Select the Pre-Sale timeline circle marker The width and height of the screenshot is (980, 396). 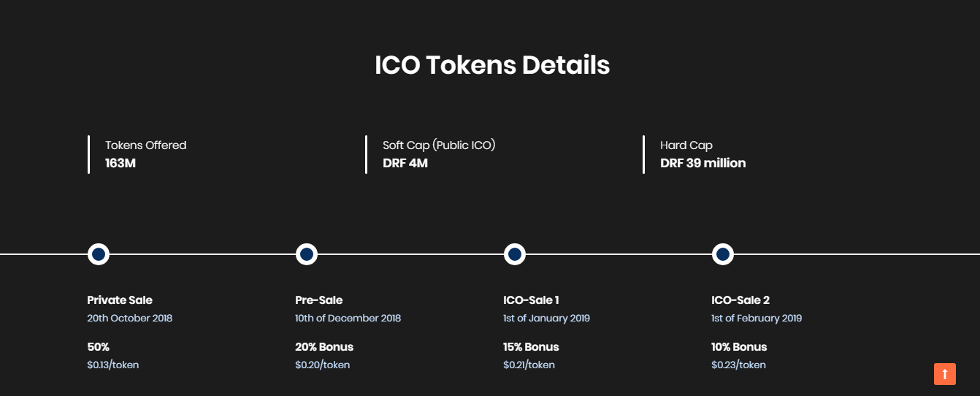pyautogui.click(x=307, y=254)
